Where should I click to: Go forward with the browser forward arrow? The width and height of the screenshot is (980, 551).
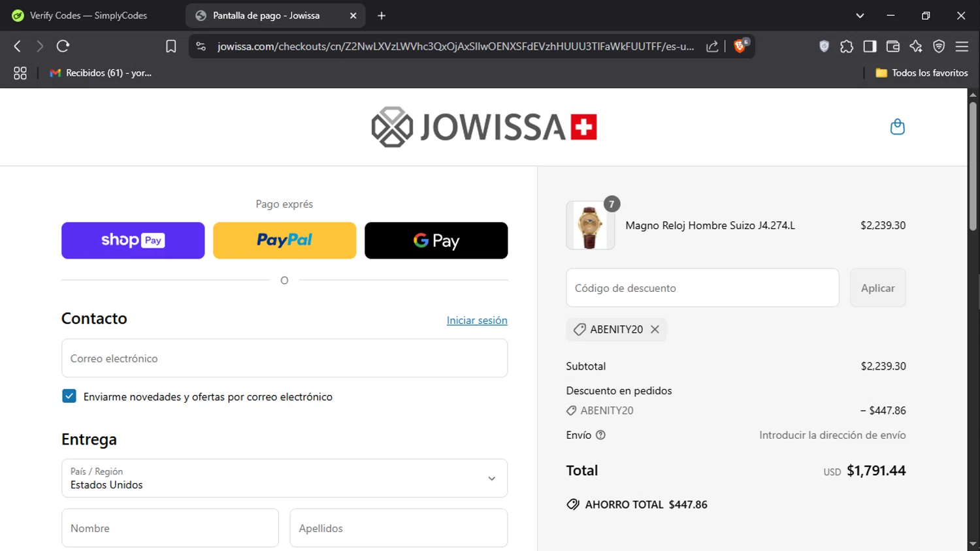pos(40,46)
